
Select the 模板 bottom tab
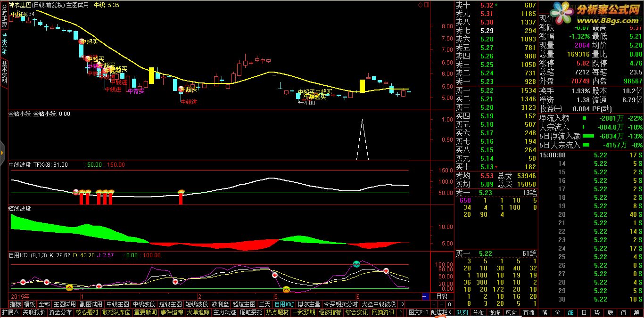tap(29, 304)
